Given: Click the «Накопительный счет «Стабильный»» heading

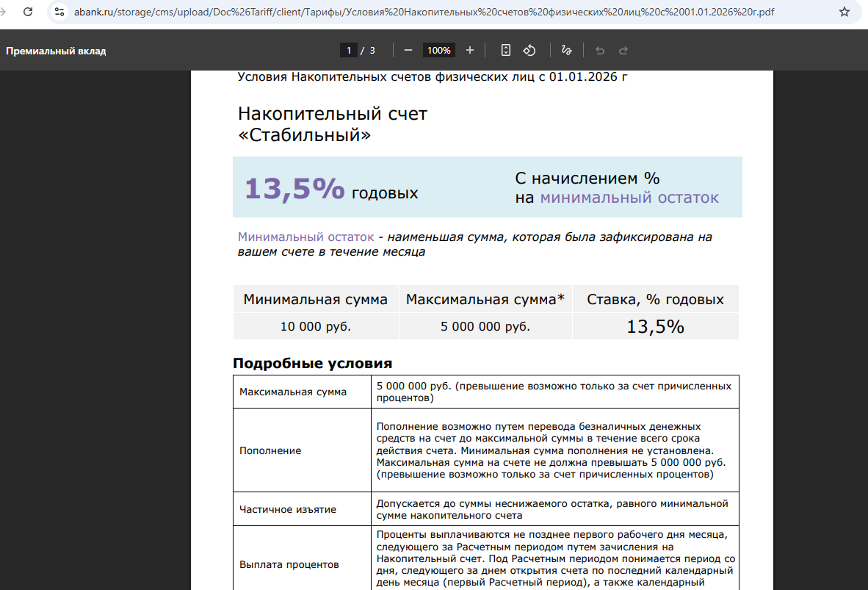Looking at the screenshot, I should click(x=332, y=124).
